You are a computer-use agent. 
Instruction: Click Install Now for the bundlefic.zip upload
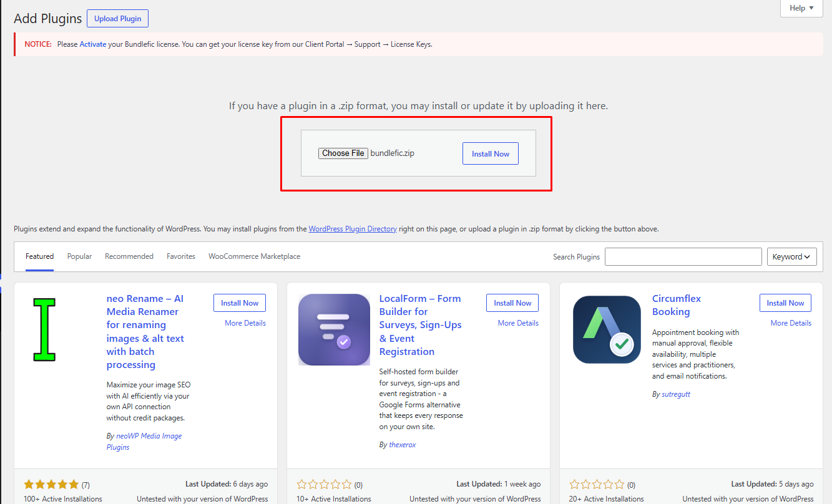(x=491, y=153)
